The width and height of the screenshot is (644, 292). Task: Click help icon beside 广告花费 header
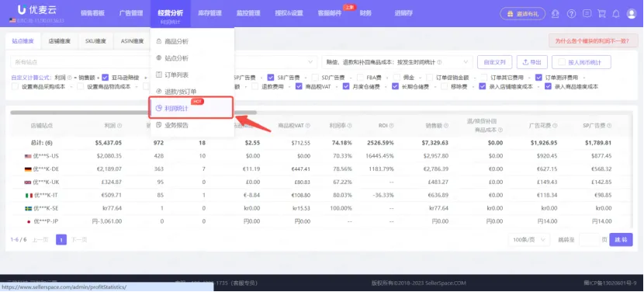555,126
